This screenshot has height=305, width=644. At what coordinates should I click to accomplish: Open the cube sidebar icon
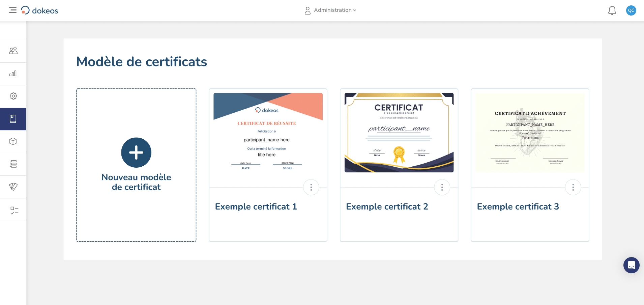[x=13, y=141]
